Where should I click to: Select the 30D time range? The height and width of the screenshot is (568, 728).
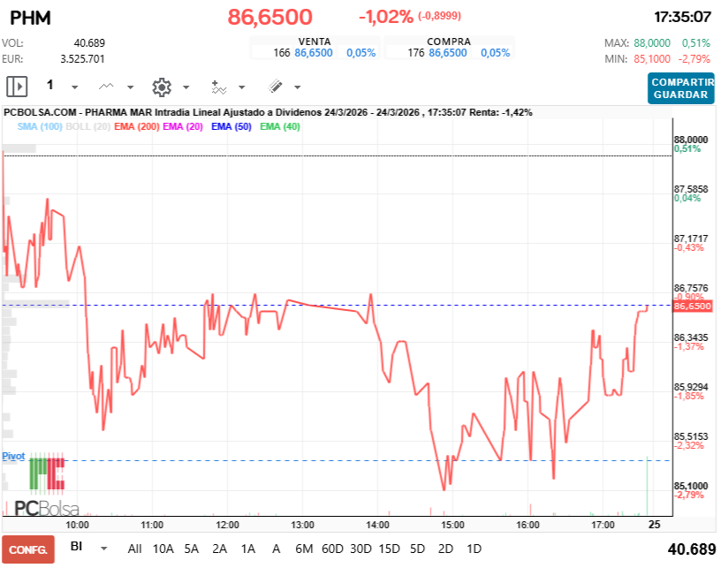360,549
